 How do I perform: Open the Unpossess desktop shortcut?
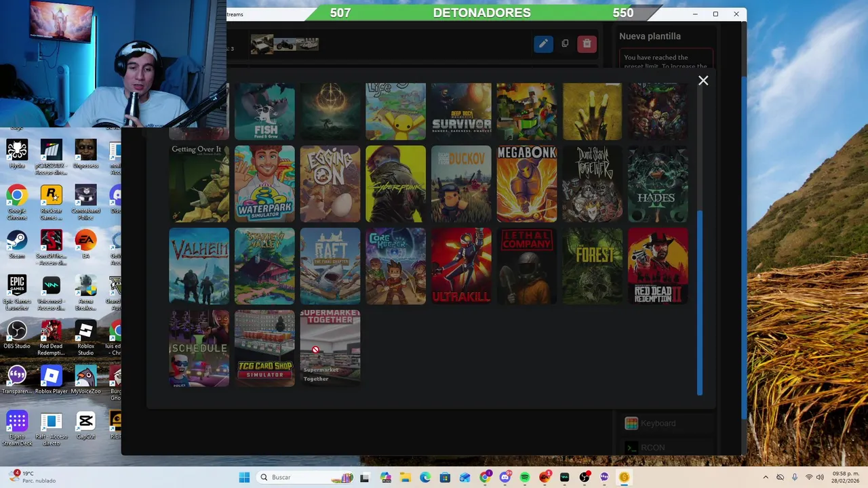coord(85,155)
